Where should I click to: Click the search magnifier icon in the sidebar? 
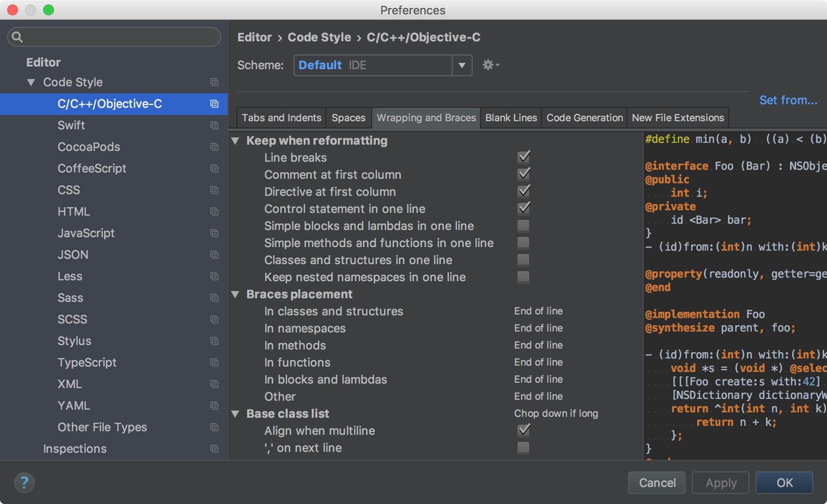tap(17, 37)
